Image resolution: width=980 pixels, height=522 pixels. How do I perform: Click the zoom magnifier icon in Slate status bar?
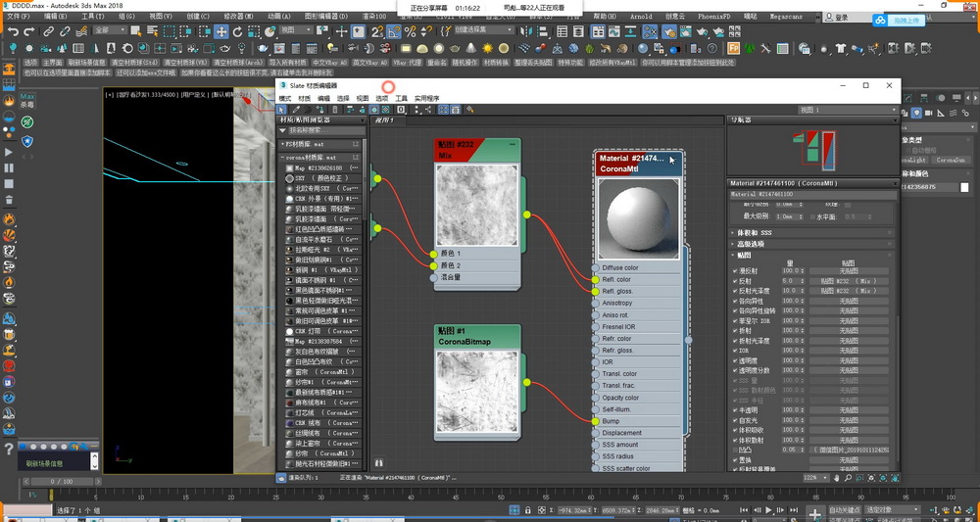click(x=848, y=478)
